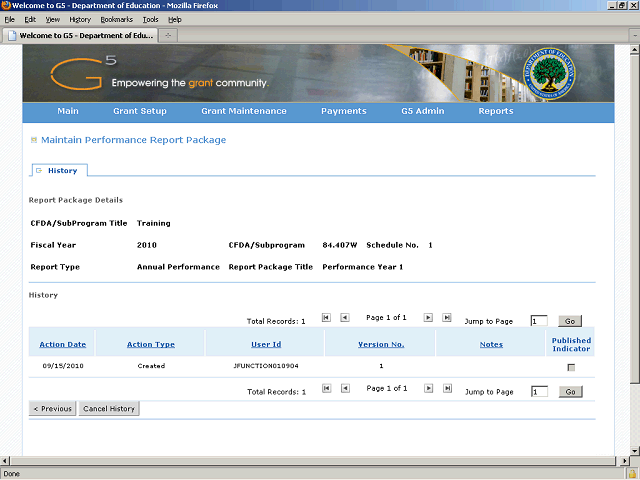Click the vertical scrollbar thumb
The height and width of the screenshot is (480, 640).
click(634, 218)
